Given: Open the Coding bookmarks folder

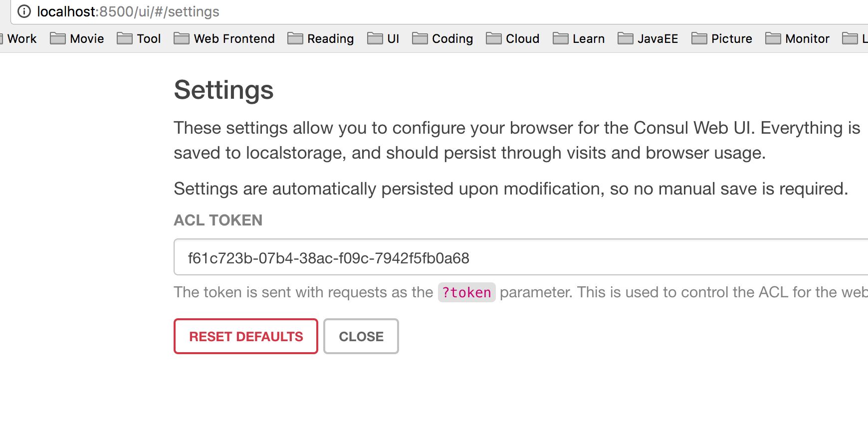Looking at the screenshot, I should (x=443, y=39).
